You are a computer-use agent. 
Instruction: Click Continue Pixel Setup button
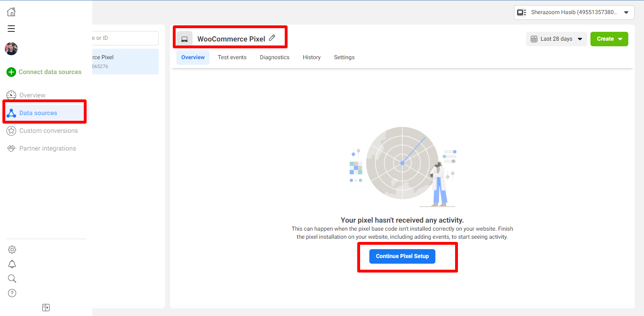point(402,256)
